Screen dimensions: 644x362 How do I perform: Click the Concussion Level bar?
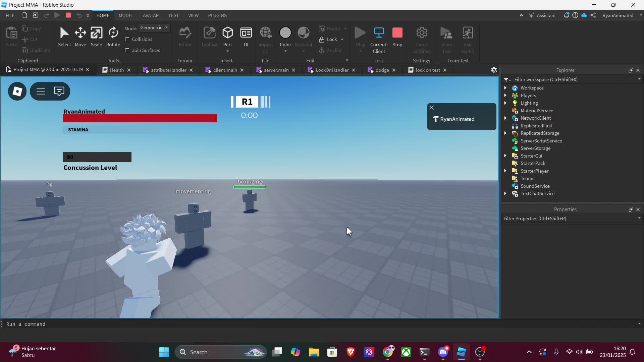tap(97, 157)
